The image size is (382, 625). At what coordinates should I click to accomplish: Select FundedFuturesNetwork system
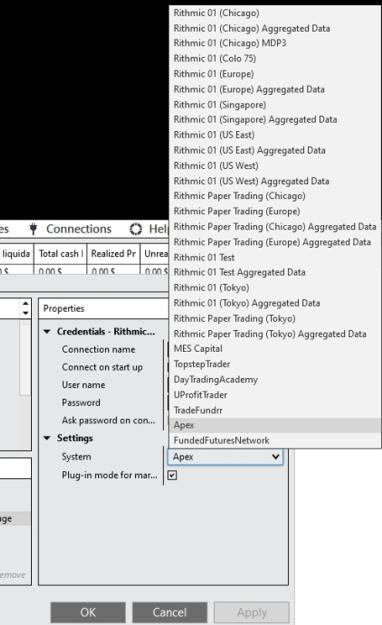pos(274,441)
